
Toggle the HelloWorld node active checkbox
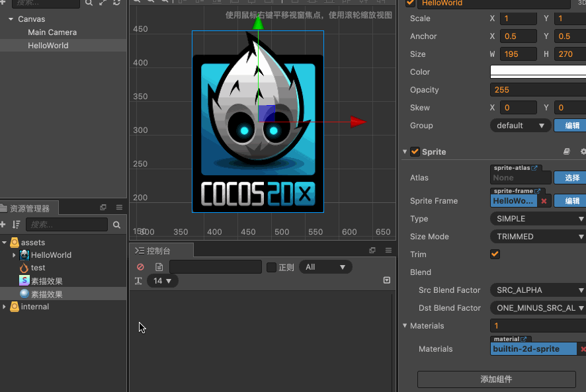(410, 3)
